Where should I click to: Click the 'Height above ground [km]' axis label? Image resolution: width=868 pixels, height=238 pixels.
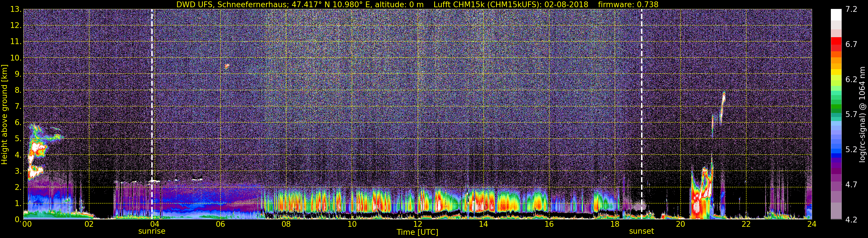pyautogui.click(x=4, y=114)
